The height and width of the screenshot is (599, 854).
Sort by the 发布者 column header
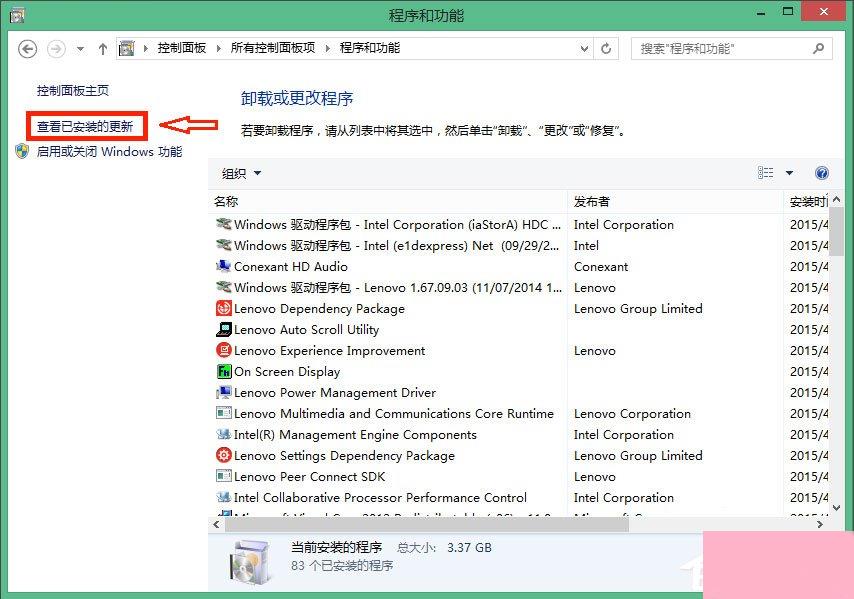tap(675, 201)
